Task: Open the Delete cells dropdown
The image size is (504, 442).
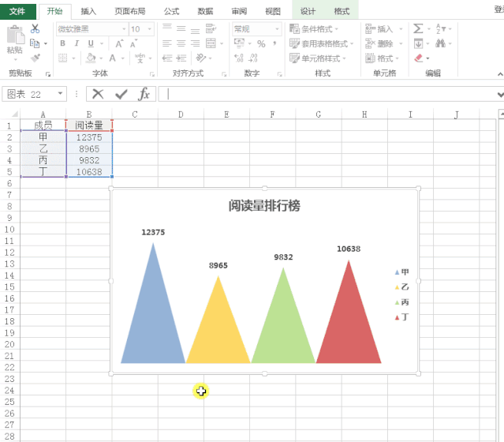Action: click(401, 43)
